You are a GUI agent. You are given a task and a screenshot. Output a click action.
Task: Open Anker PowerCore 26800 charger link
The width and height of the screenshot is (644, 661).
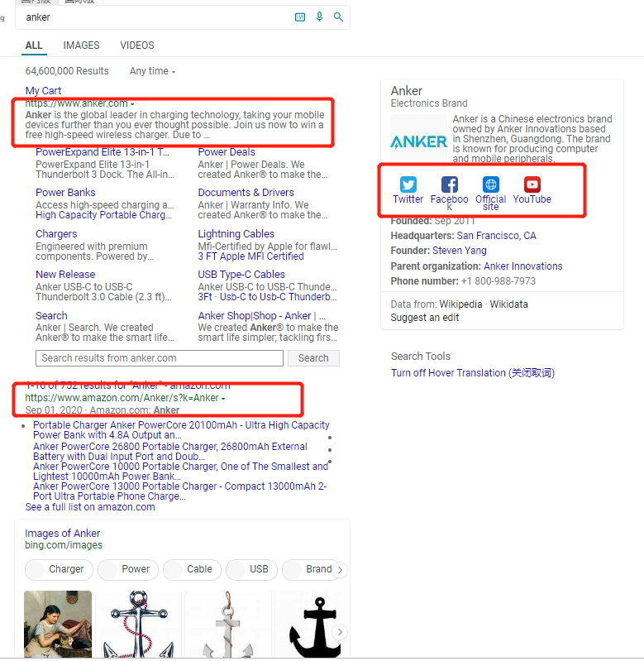click(x=170, y=452)
